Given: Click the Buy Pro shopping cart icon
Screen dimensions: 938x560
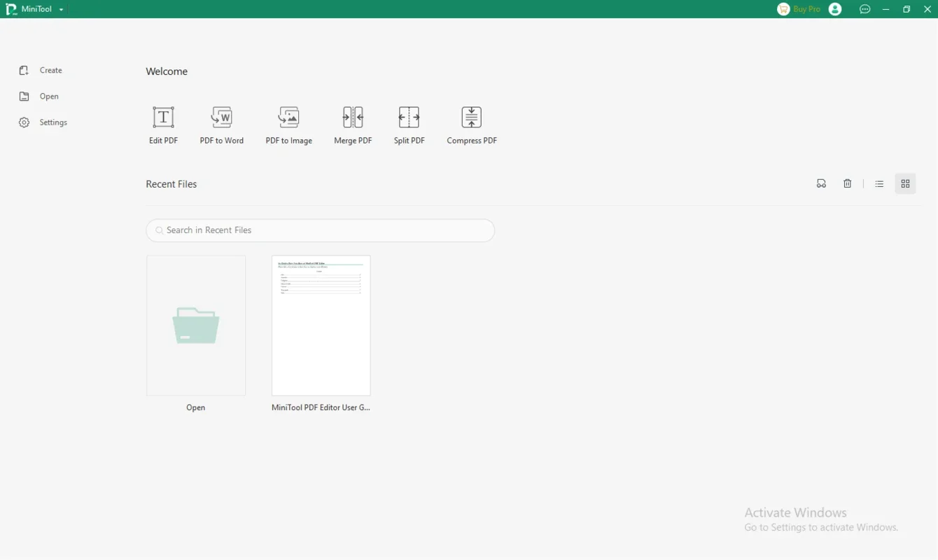Looking at the screenshot, I should pos(783,9).
